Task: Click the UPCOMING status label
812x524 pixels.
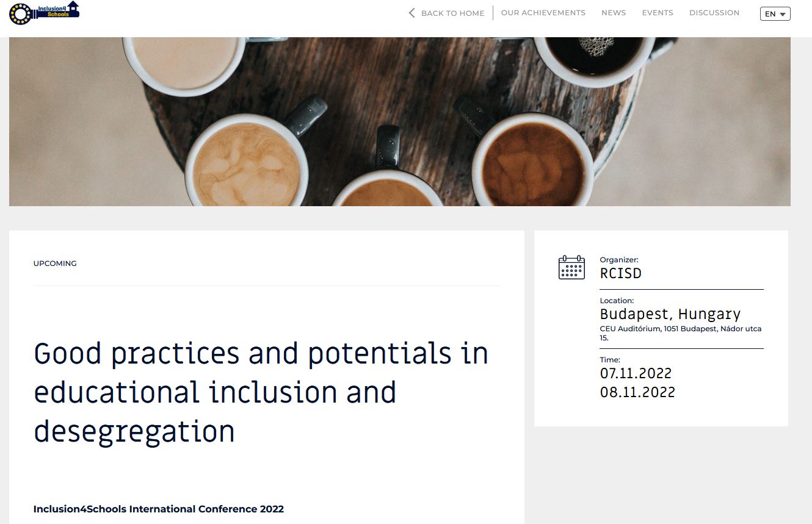Action: [55, 264]
